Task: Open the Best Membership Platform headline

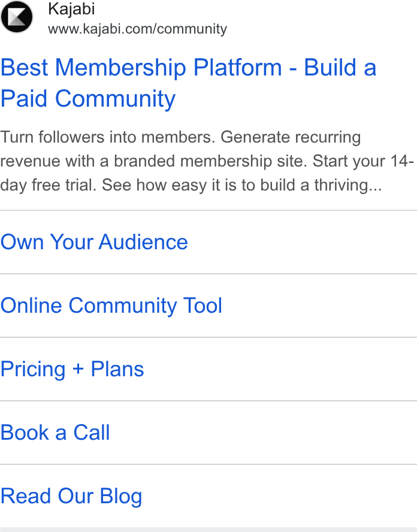Action: tap(188, 83)
